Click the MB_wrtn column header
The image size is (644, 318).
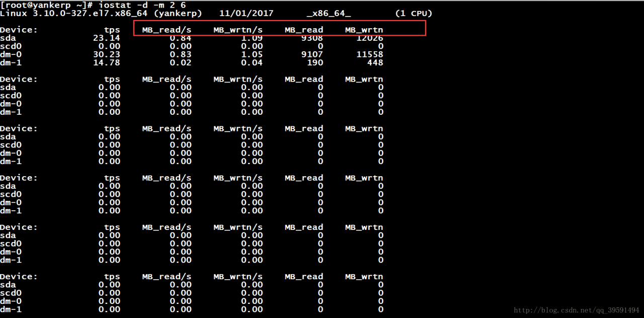tap(363, 29)
